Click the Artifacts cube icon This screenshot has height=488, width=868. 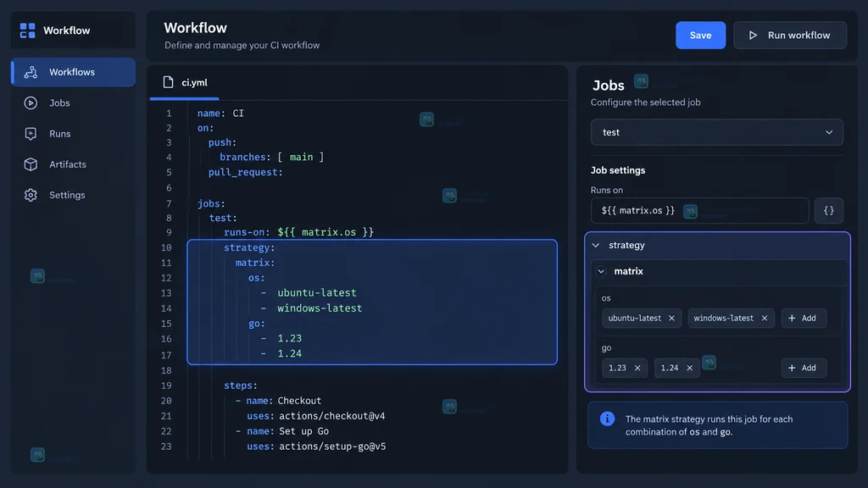(x=31, y=164)
